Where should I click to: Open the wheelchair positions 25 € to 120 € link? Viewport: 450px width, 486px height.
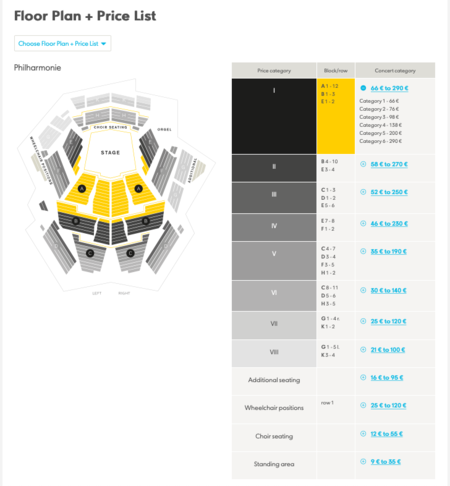point(388,406)
